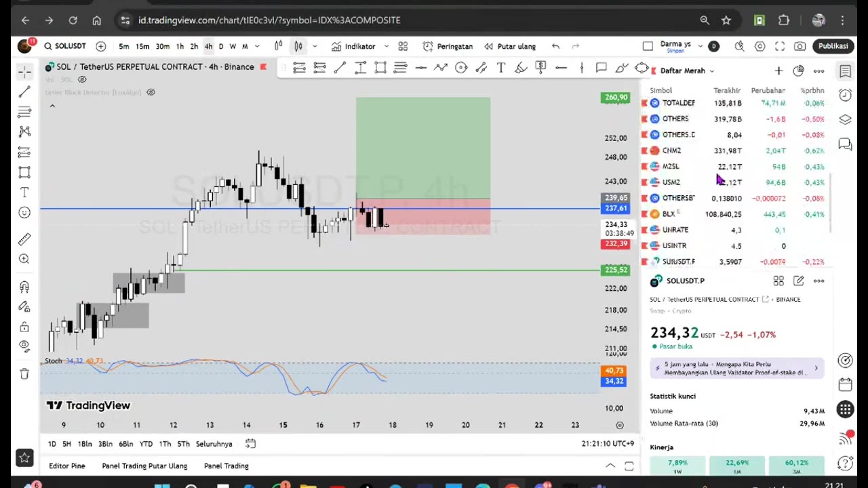Click the undo arrow in top toolbar
Viewport: 868px width, 488px height.
555,46
